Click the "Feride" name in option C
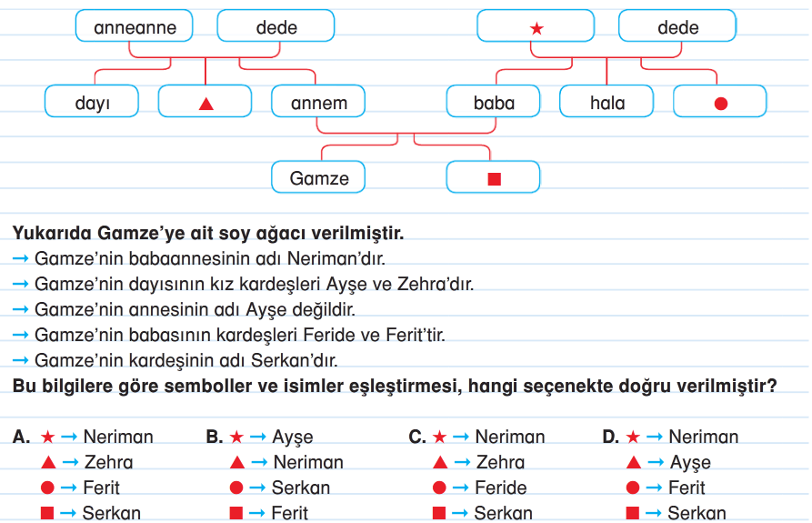This screenshot has width=812, height=523. point(500,488)
